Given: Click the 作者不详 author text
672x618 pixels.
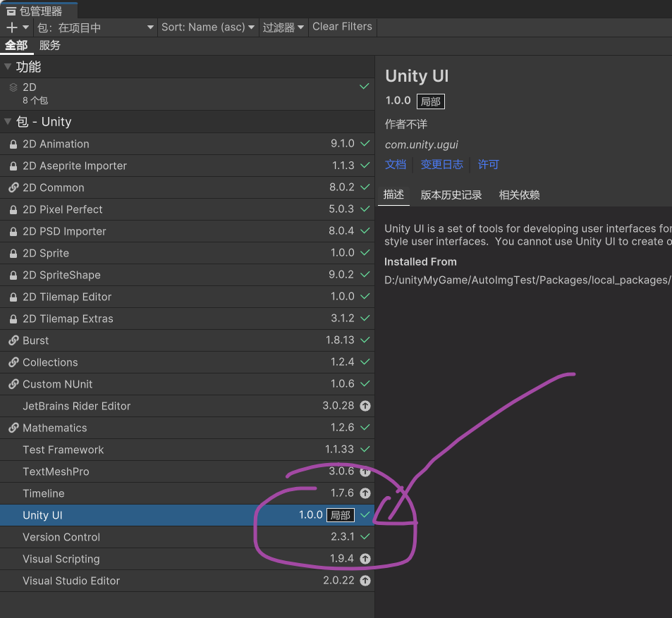Looking at the screenshot, I should click(x=406, y=124).
